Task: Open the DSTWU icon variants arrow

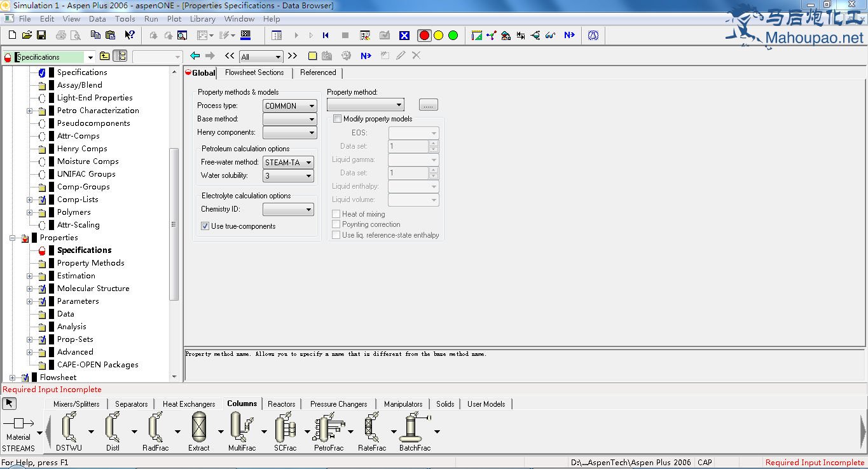Action: pos(91,432)
